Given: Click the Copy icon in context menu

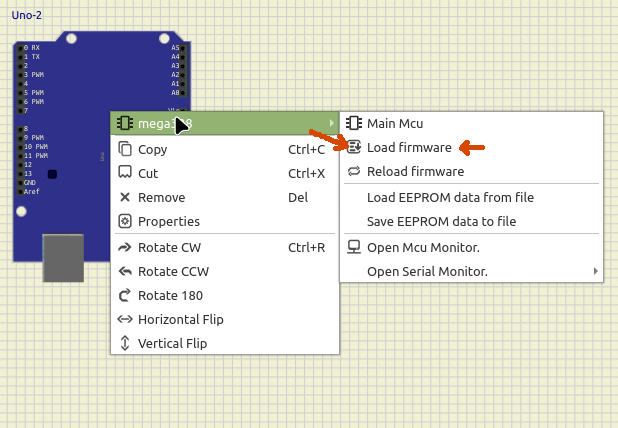Looking at the screenshot, I should [125, 149].
